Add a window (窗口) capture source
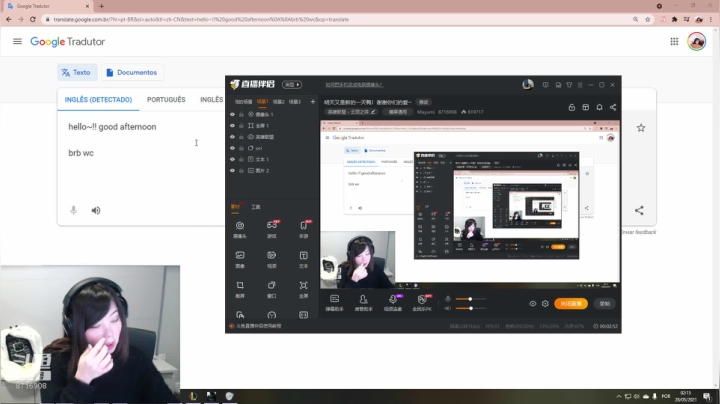 tap(272, 289)
